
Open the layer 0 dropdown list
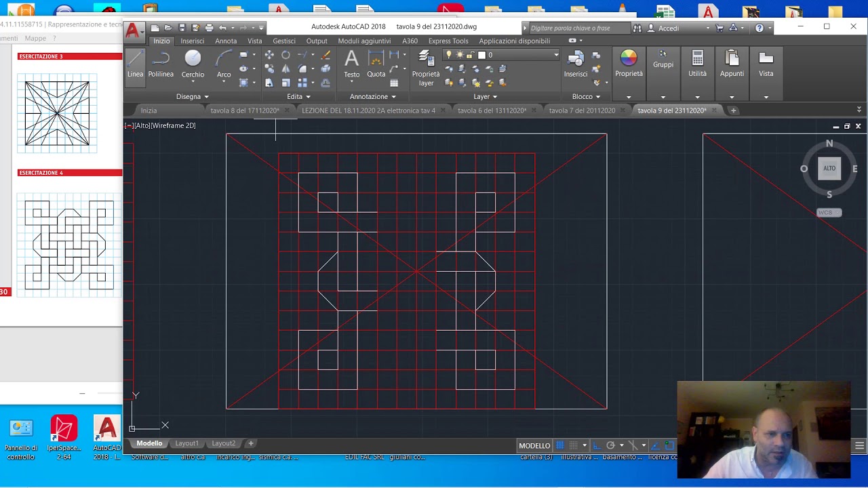[x=519, y=55]
